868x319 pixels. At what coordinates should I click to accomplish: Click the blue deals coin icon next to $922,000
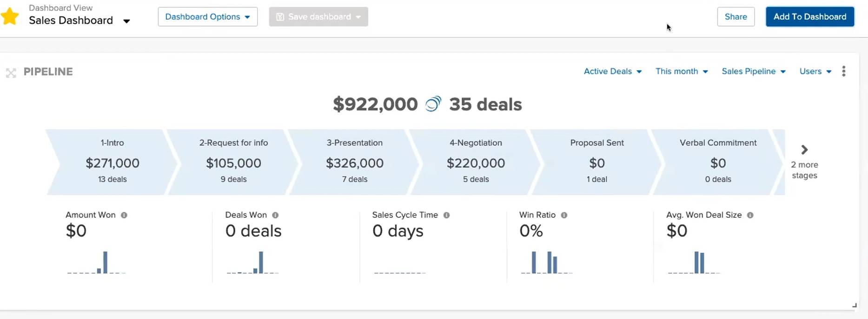pos(433,104)
